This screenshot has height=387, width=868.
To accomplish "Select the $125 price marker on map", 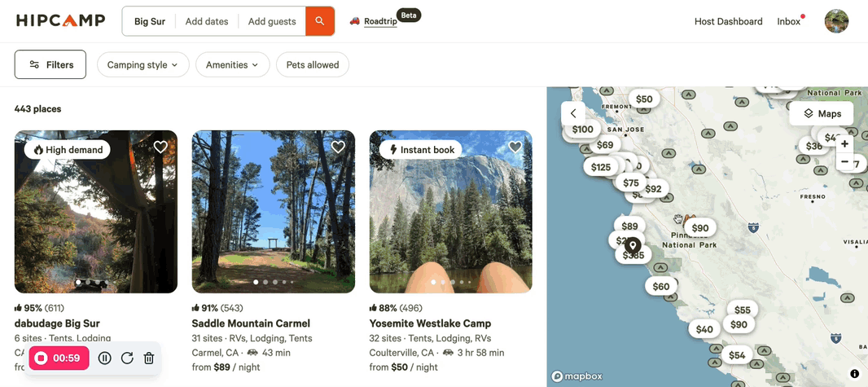I will (601, 167).
